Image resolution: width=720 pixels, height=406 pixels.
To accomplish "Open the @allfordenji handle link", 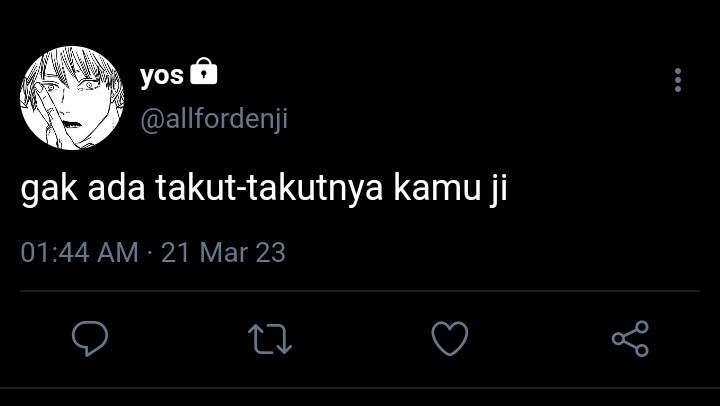I will click(214, 119).
